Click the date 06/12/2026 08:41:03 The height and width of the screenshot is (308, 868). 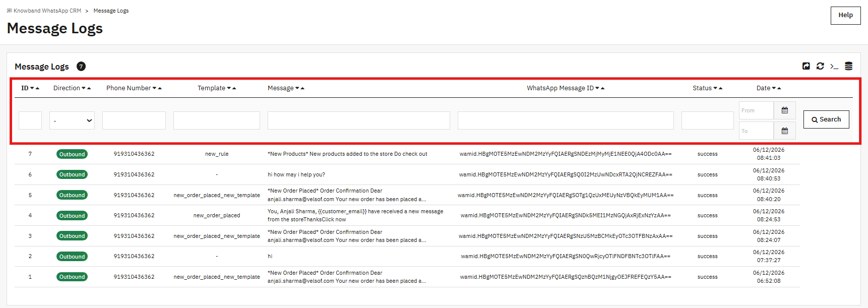pyautogui.click(x=769, y=154)
